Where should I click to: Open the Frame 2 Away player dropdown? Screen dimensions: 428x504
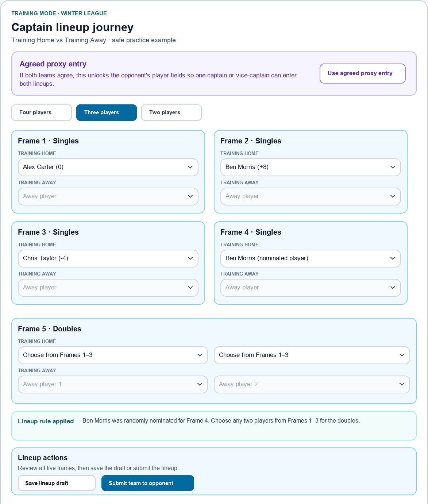coord(311,196)
